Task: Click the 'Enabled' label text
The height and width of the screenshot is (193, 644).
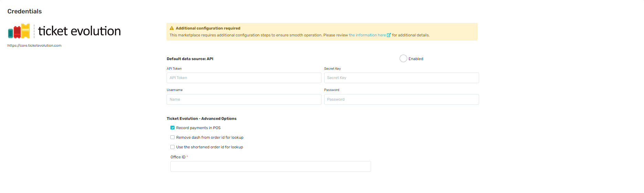Action: tap(416, 59)
